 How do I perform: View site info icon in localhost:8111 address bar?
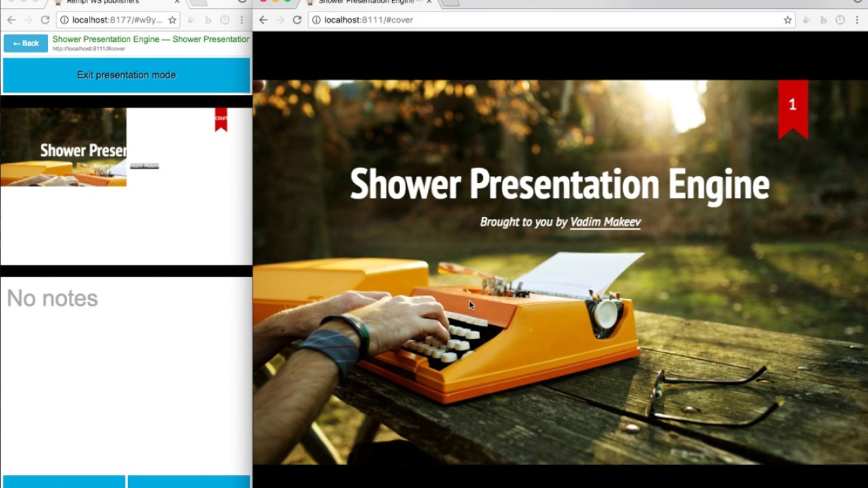click(317, 20)
